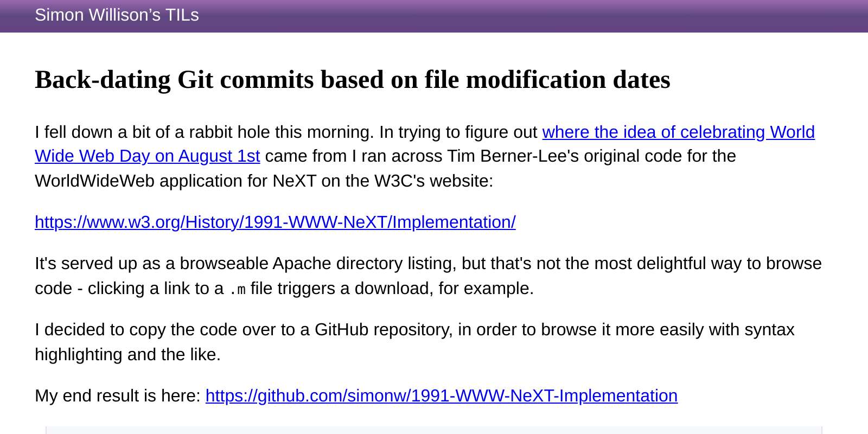This screenshot has height=434, width=868.
Task: Click the inline '.m' code snippet
Action: click(x=237, y=289)
